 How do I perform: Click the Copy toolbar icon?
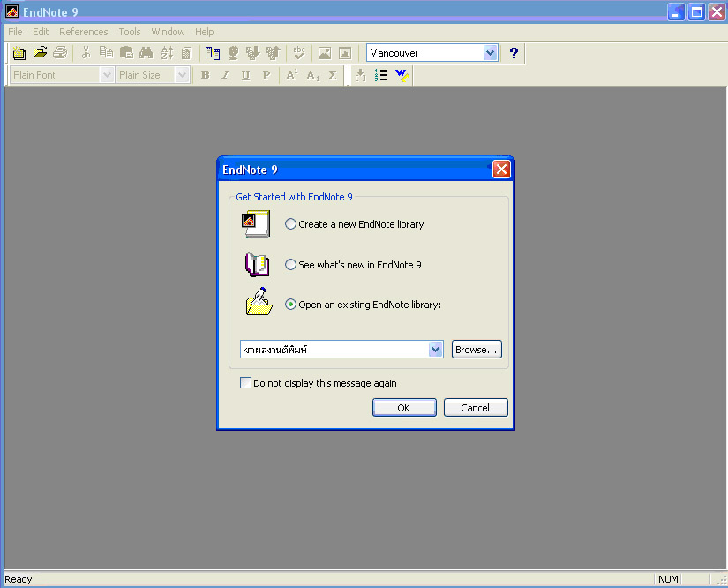[106, 53]
